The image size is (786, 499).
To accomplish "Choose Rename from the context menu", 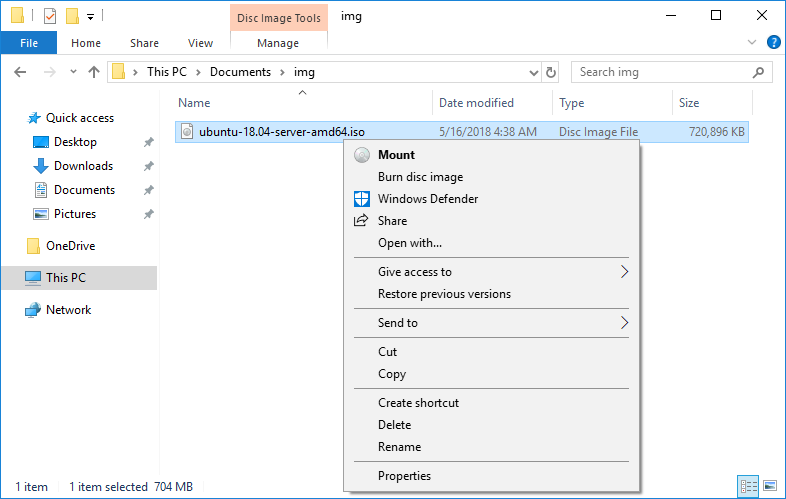I will [491, 447].
